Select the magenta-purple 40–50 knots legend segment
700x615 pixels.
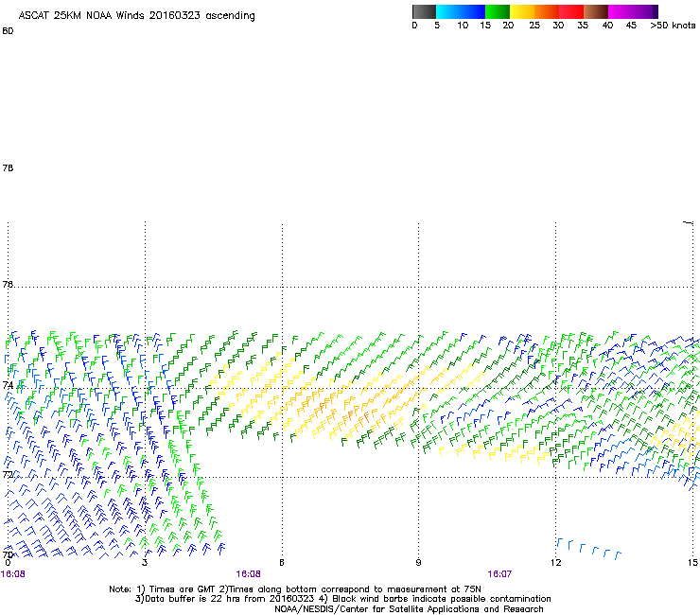pyautogui.click(x=633, y=11)
